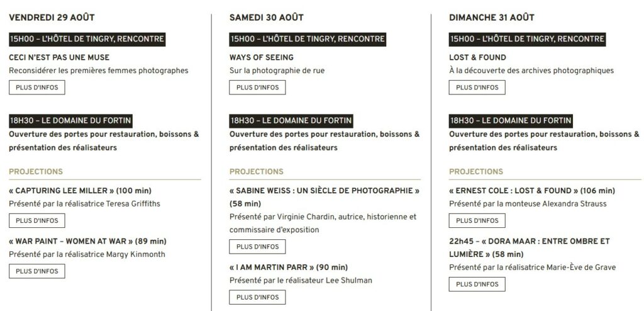Click Plus d'infos under Capturing Lee Miller

tap(37, 220)
